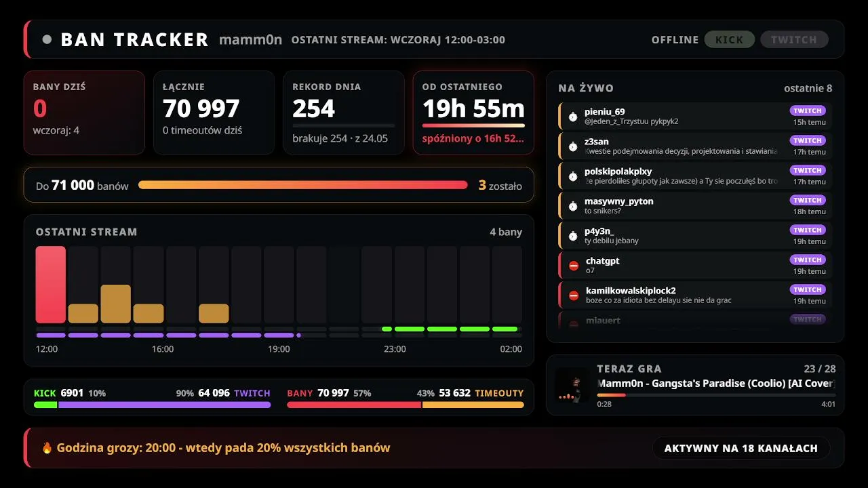Click the 'ty debilu jebany' message

612,241
